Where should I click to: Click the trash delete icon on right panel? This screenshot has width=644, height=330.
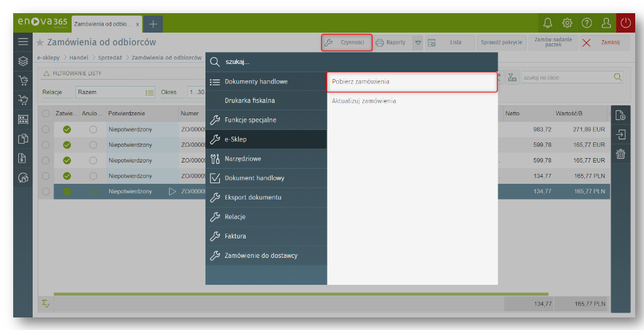pos(620,154)
